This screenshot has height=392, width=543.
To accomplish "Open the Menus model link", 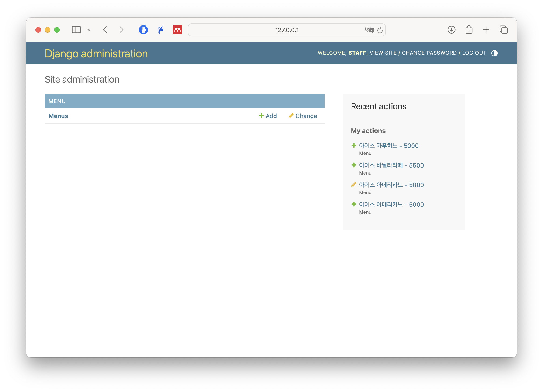I will point(58,116).
